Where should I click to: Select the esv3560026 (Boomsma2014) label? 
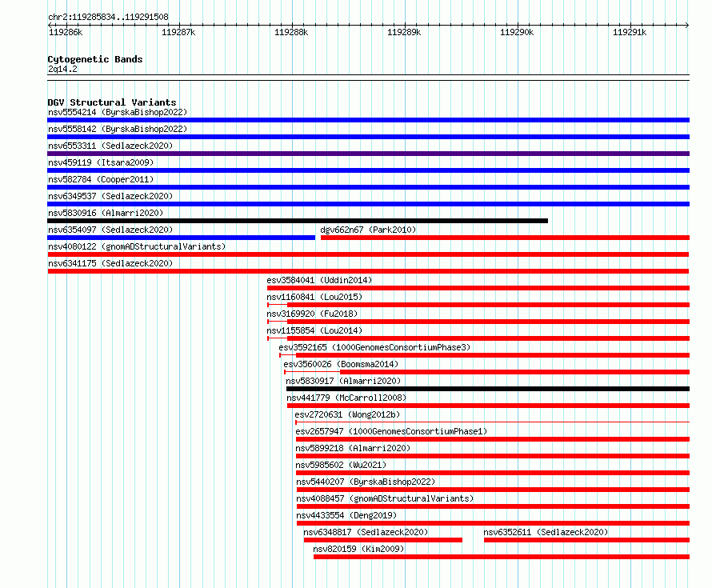coord(341,364)
